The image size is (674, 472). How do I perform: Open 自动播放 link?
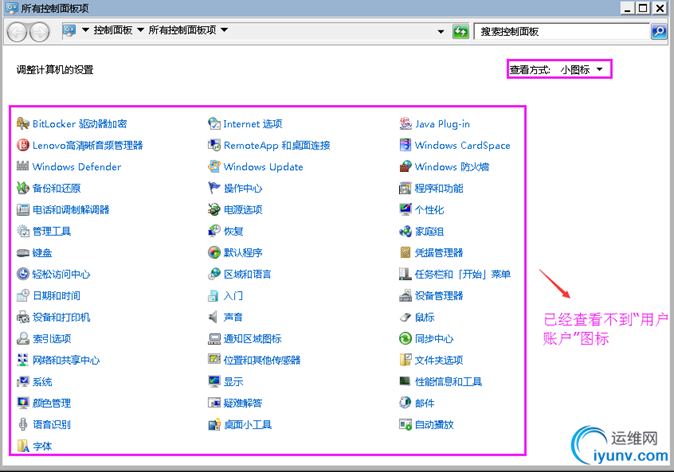(x=434, y=425)
